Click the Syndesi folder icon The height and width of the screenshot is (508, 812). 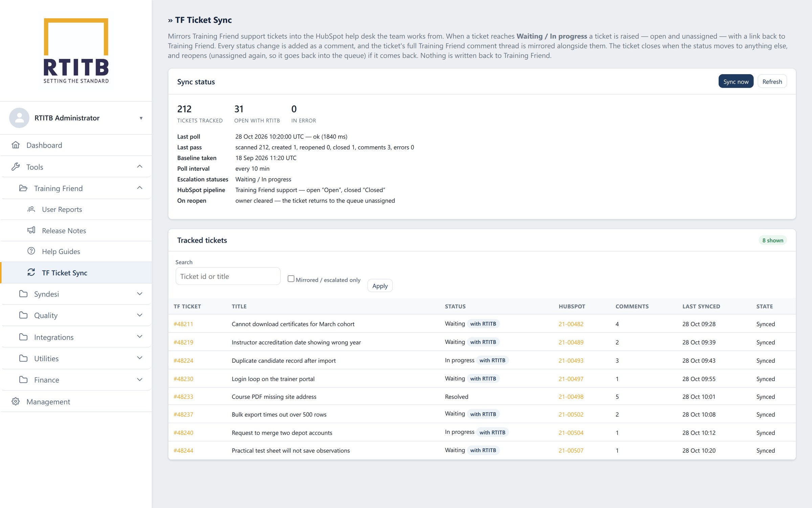[23, 294]
